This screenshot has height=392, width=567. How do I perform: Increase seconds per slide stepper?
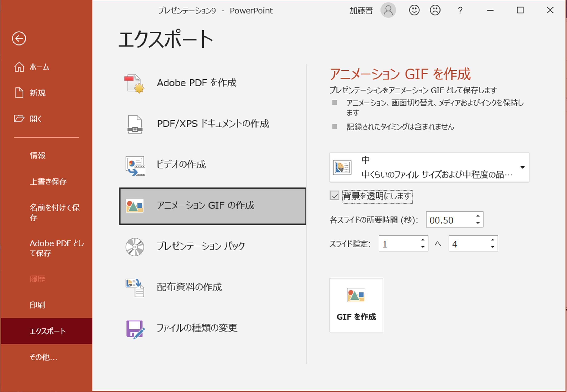click(x=478, y=216)
